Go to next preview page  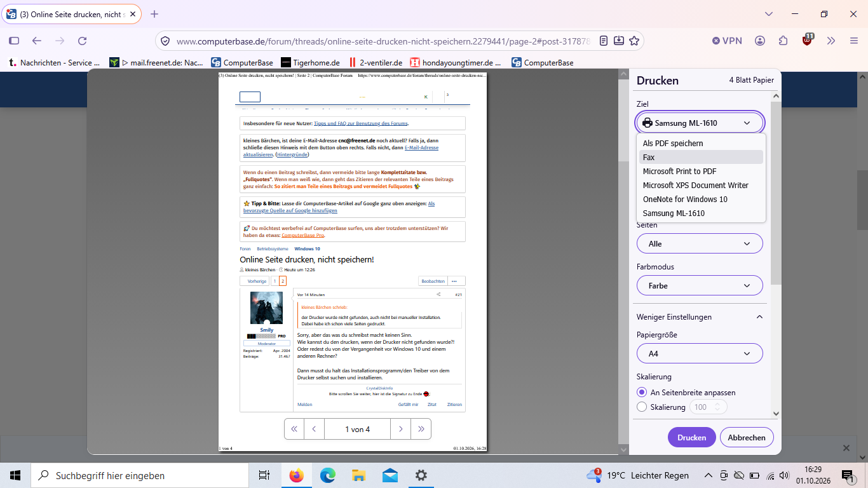pos(401,430)
